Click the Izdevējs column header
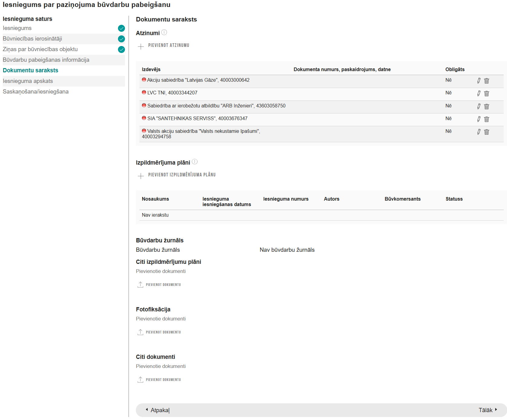 tap(151, 70)
